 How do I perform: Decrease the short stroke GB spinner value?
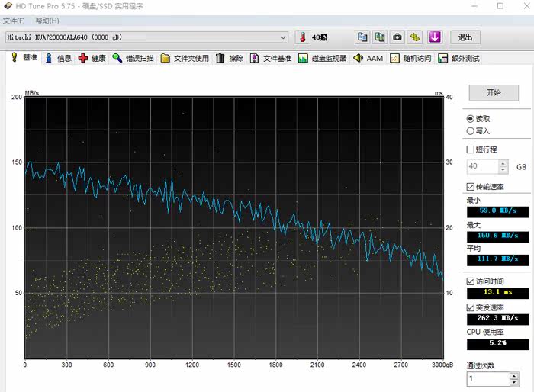pos(503,170)
